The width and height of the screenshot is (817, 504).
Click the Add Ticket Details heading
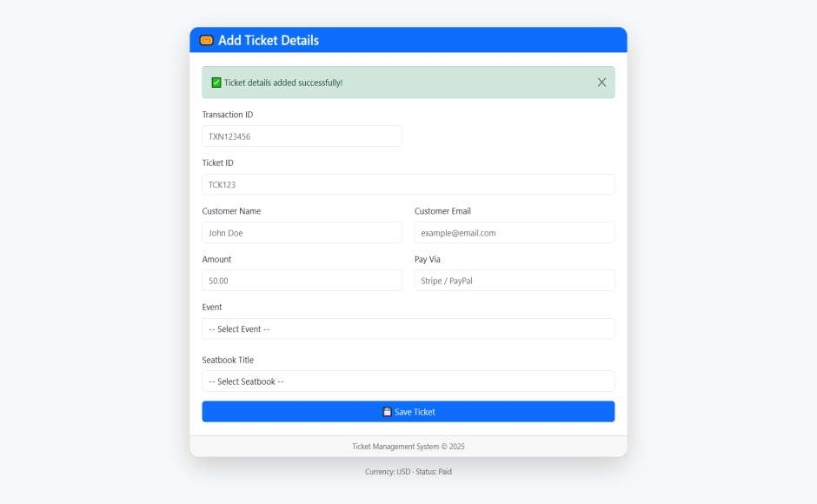pyautogui.click(x=269, y=40)
